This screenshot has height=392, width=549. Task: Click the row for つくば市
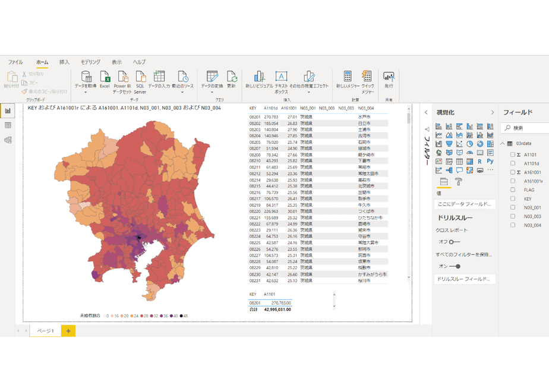tap(318, 211)
